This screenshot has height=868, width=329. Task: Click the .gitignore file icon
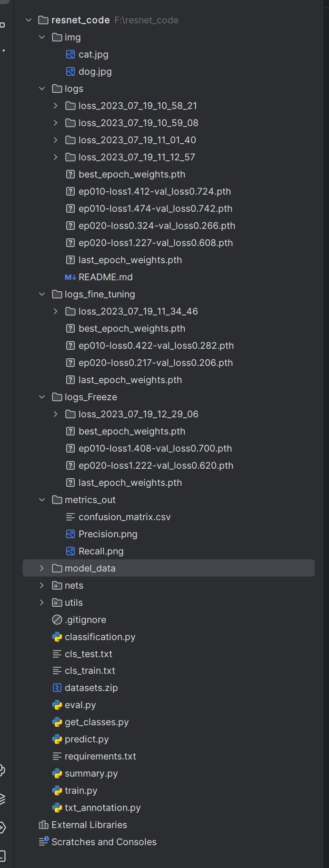click(x=57, y=620)
